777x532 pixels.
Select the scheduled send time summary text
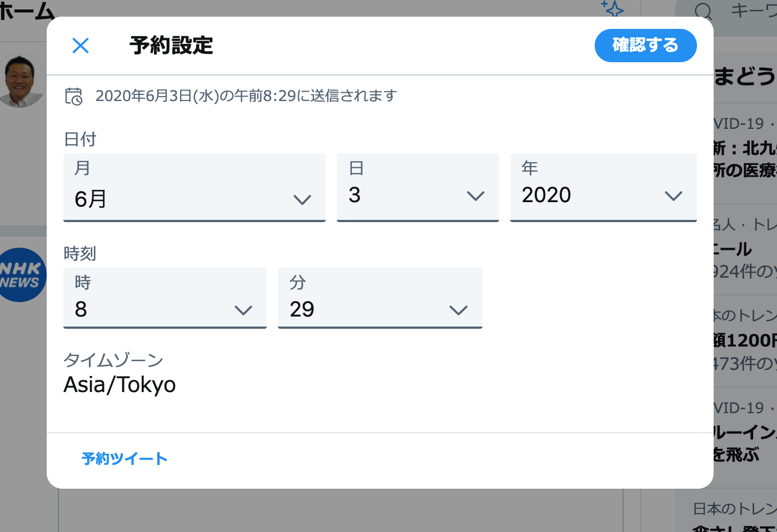point(246,96)
